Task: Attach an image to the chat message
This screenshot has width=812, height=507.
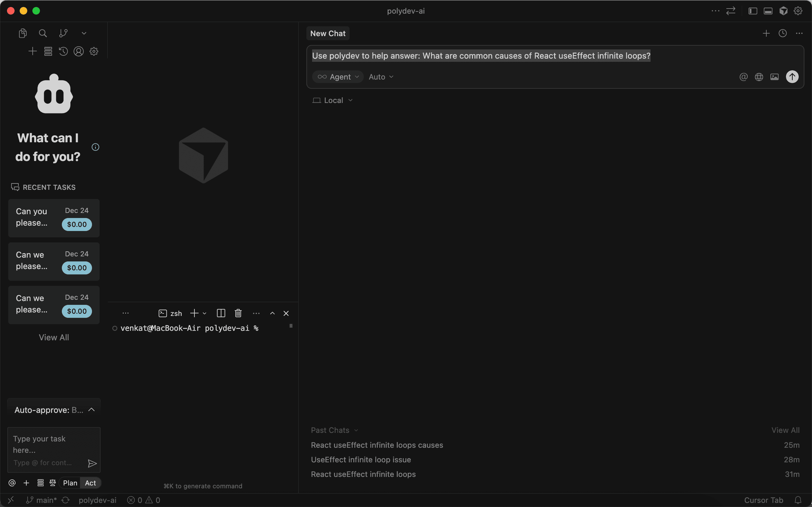Action: [x=775, y=76]
